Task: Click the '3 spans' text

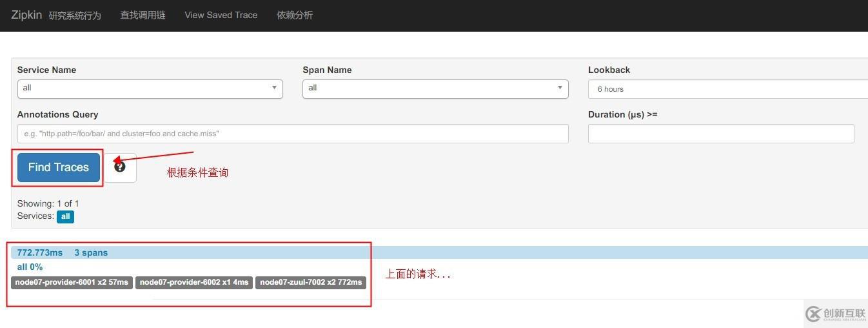Action: pyautogui.click(x=91, y=252)
